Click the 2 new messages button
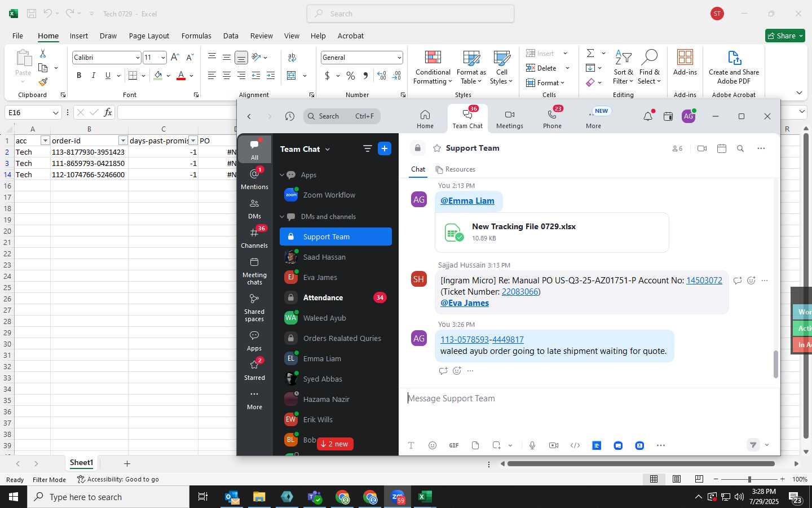 tap(335, 444)
